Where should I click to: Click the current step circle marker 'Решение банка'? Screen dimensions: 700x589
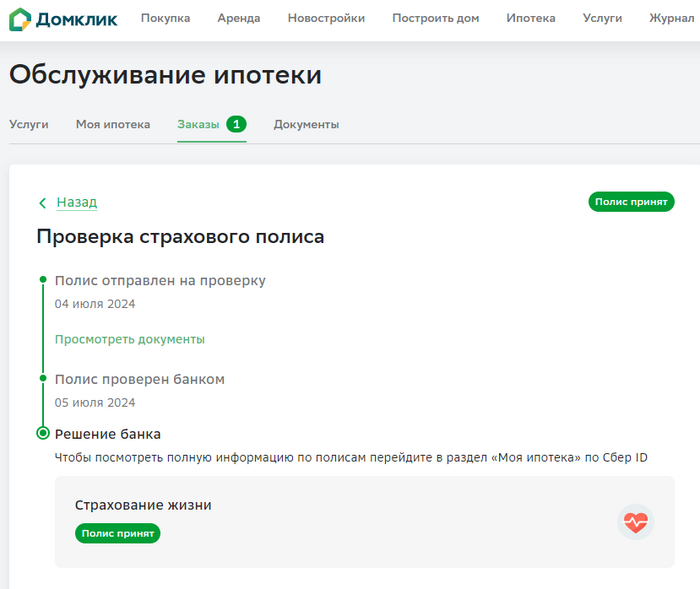(42, 434)
